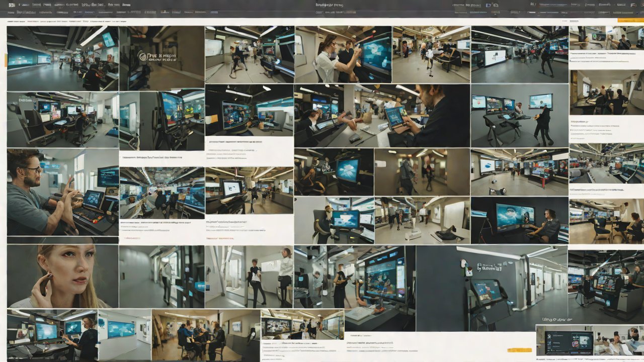Click the yellow button at the top-right corner
The image size is (644, 362).
coord(630,20)
